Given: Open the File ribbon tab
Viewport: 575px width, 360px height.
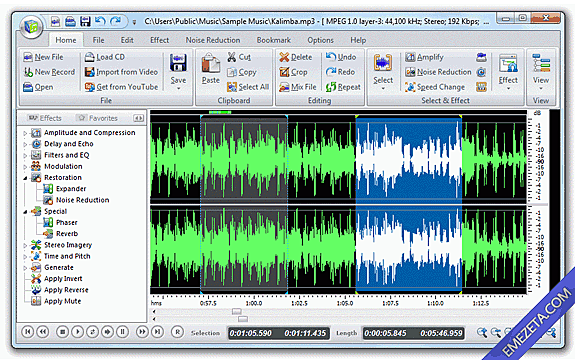Looking at the screenshot, I should click(98, 40).
